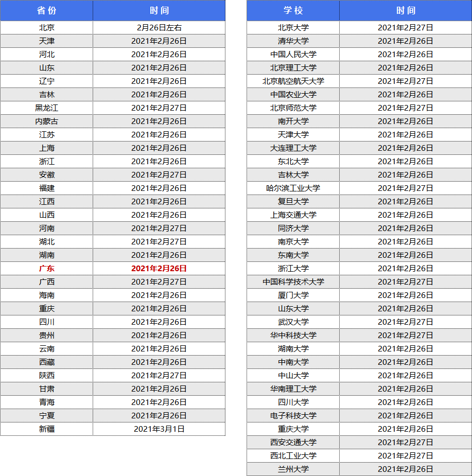
Task: Select the 甘肃 cell
Action: coord(46,389)
